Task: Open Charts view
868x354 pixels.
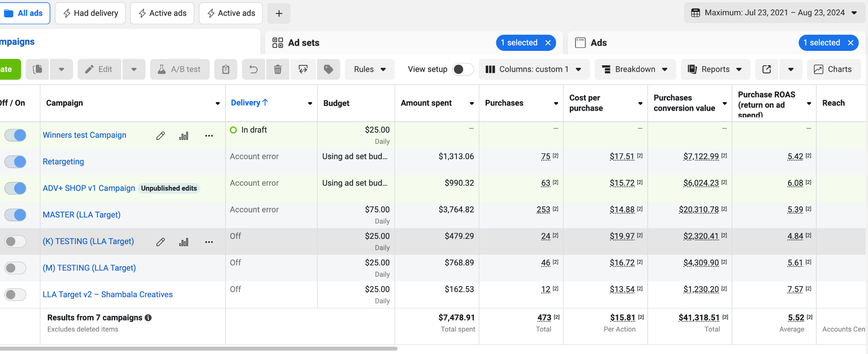Action: [x=834, y=69]
